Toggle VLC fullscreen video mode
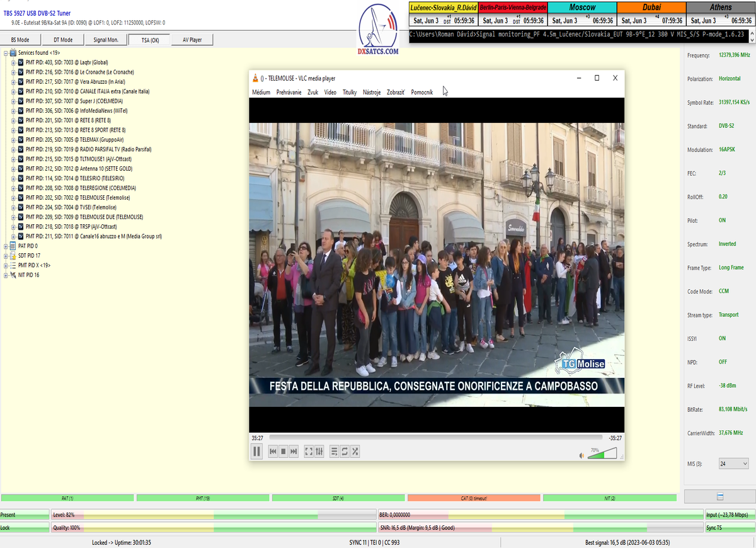Screen dimensions: 756x548 coord(309,451)
